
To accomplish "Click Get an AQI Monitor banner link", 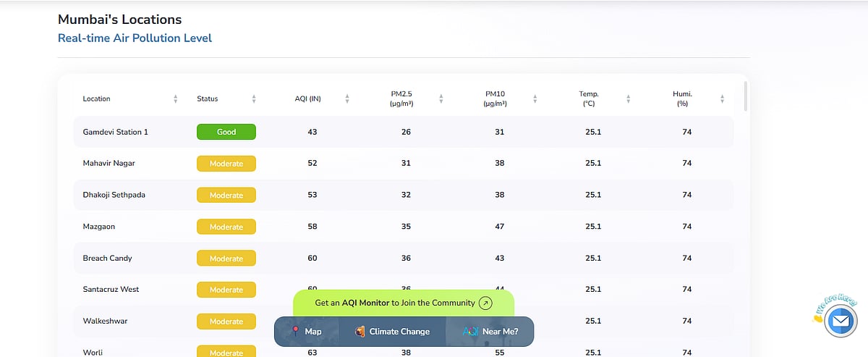I will point(395,303).
